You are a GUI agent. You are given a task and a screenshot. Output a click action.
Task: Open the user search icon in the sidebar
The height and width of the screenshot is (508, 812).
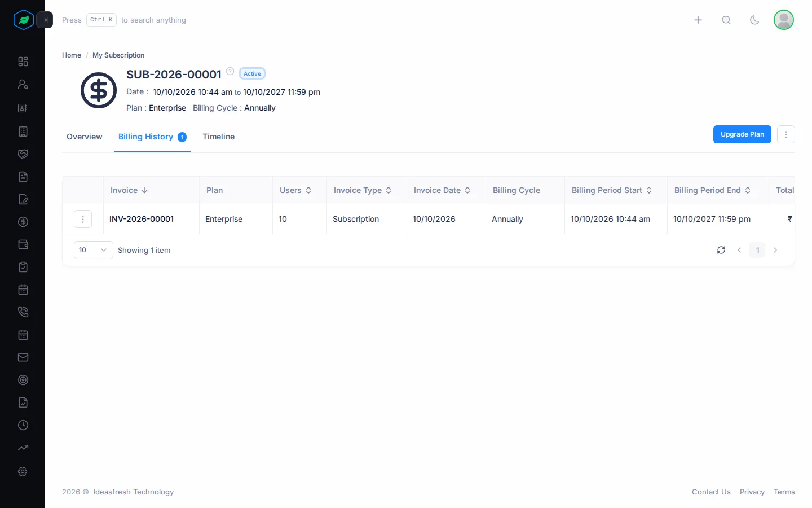23,84
